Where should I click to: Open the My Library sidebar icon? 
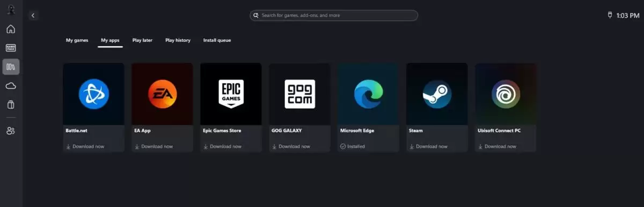tap(11, 67)
